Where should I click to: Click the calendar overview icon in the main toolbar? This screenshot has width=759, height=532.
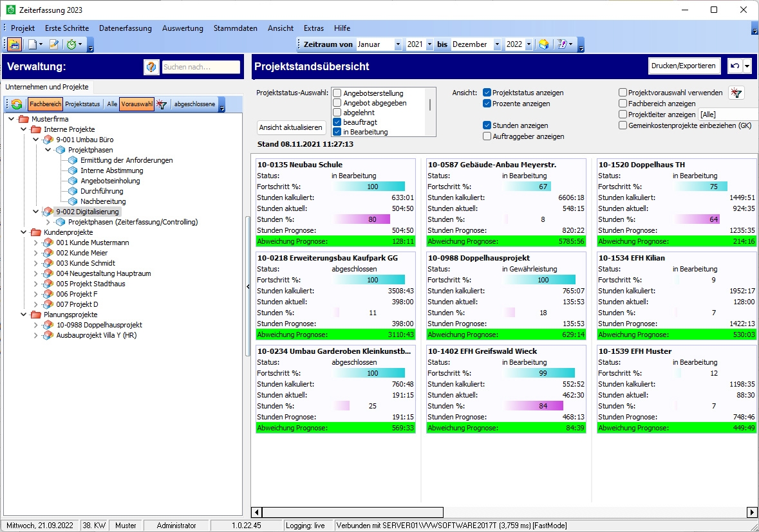pos(15,44)
